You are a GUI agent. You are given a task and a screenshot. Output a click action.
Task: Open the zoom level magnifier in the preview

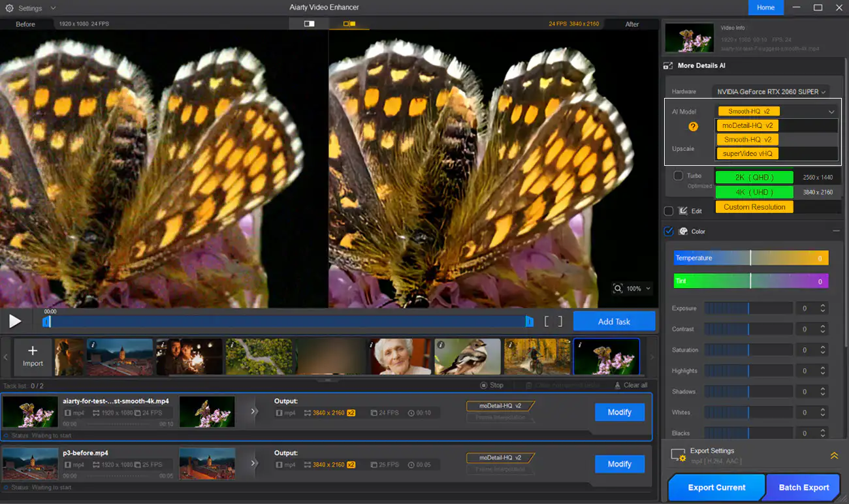coord(618,288)
